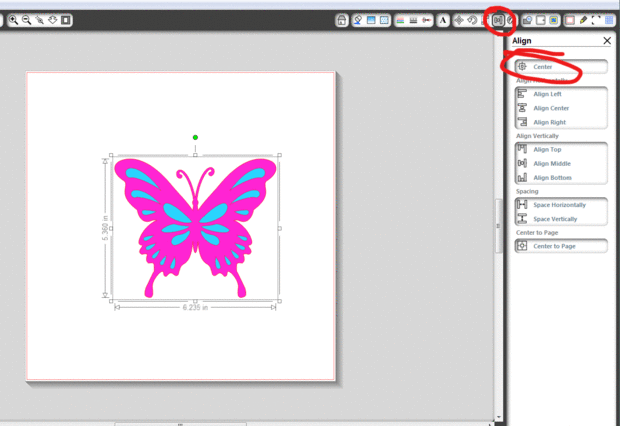The image size is (620, 426).
Task: Click the house-shaped icon left of Fill Color
Action: coord(342,20)
